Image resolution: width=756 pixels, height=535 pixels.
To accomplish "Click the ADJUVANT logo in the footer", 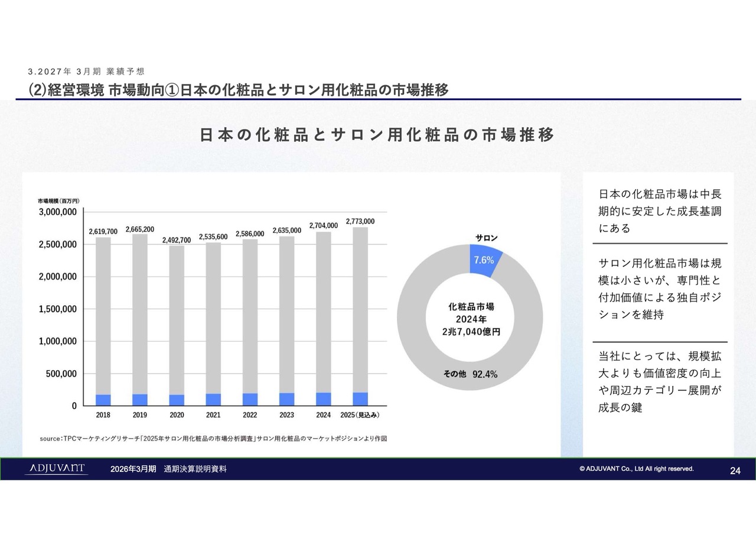I will pyautogui.click(x=56, y=469).
